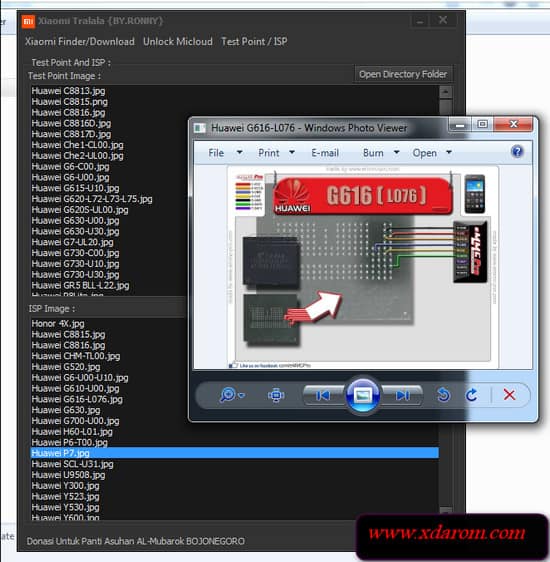
Task: Expand the Open menu dropdown arrow
Action: (x=449, y=152)
